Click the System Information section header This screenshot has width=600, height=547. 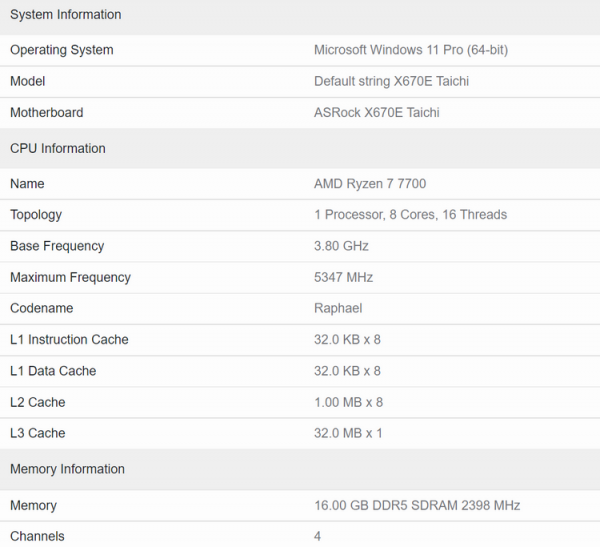coord(65,15)
